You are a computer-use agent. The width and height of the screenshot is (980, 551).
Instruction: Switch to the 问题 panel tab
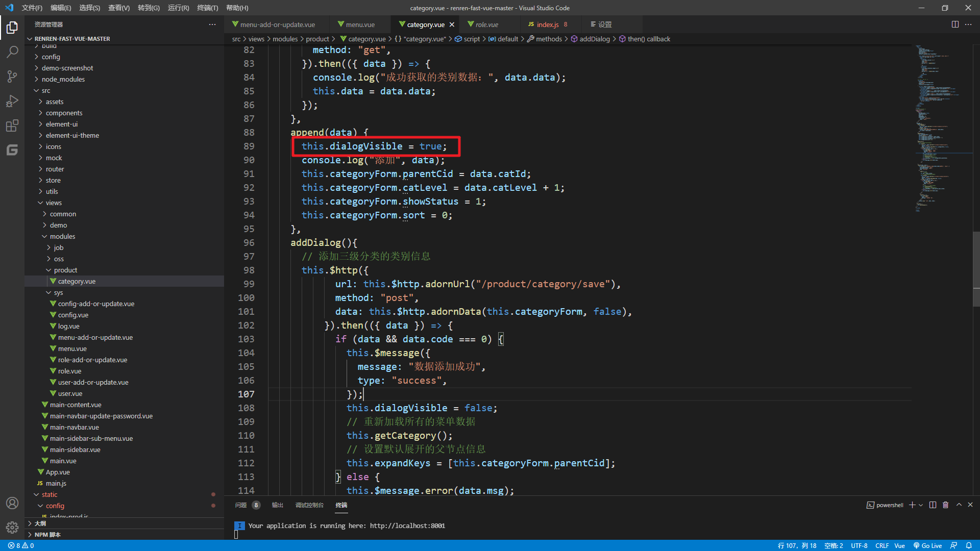point(241,505)
